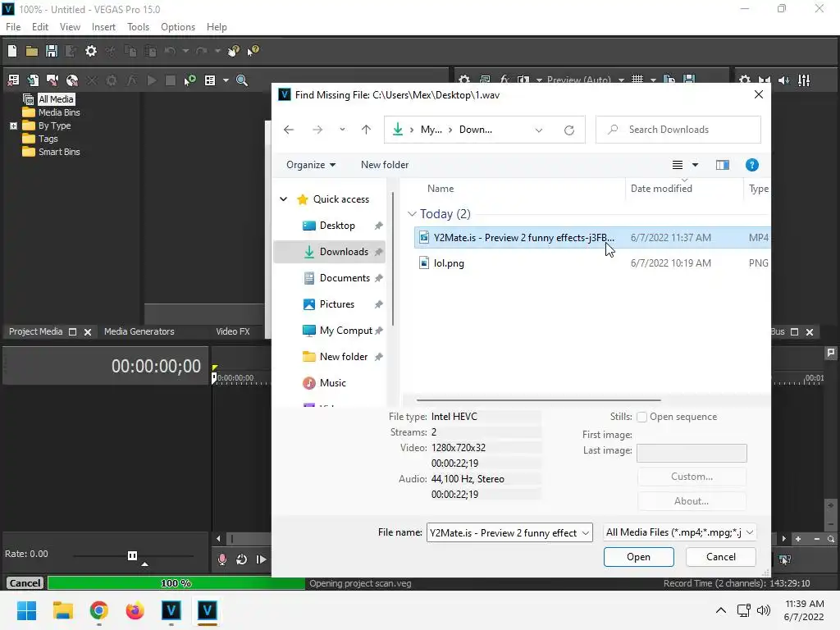
Task: Click the volume speaker tray icon
Action: point(764,610)
